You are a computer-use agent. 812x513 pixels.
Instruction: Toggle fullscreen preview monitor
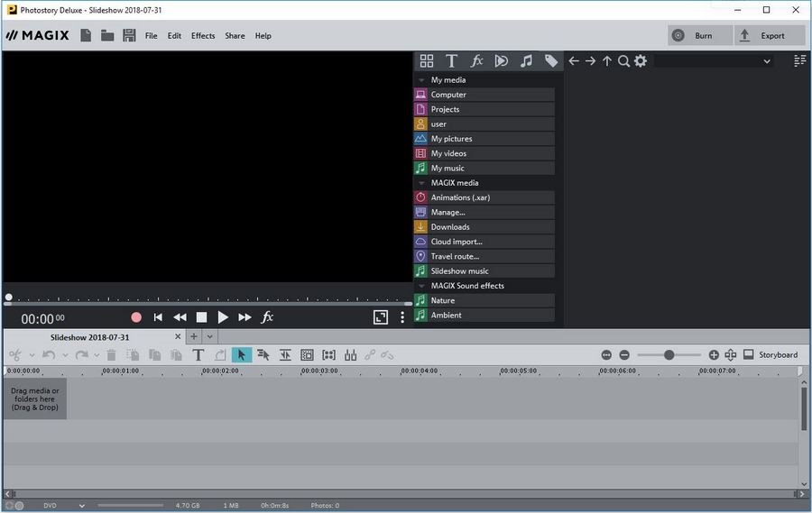pyautogui.click(x=381, y=317)
